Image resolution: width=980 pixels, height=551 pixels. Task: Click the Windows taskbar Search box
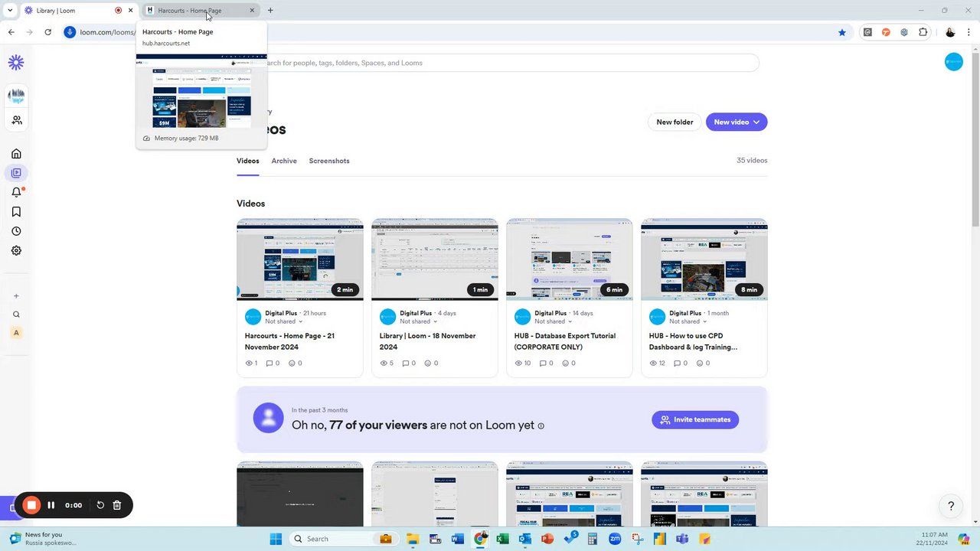[343, 539]
